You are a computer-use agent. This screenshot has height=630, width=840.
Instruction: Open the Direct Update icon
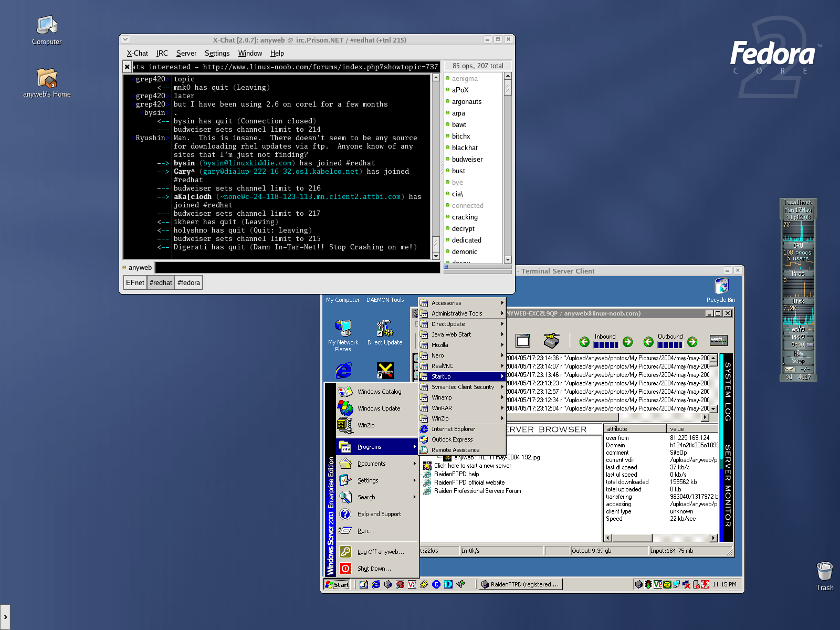(385, 332)
